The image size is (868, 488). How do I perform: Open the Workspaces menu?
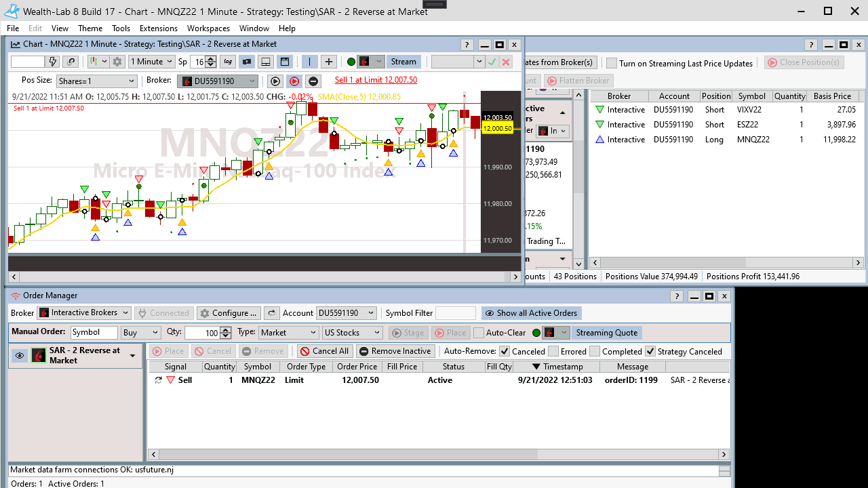[209, 28]
